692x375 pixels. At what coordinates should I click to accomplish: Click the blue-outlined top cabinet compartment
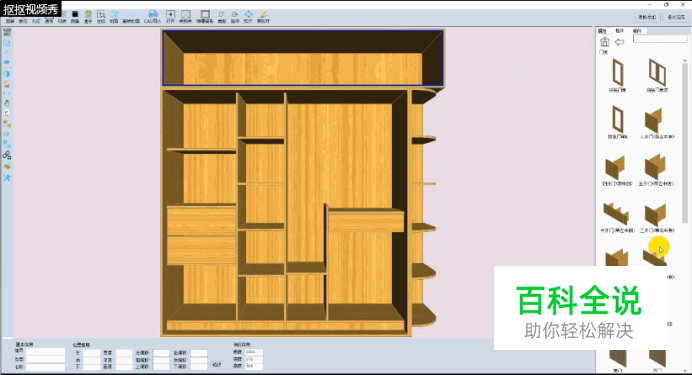[x=303, y=57]
